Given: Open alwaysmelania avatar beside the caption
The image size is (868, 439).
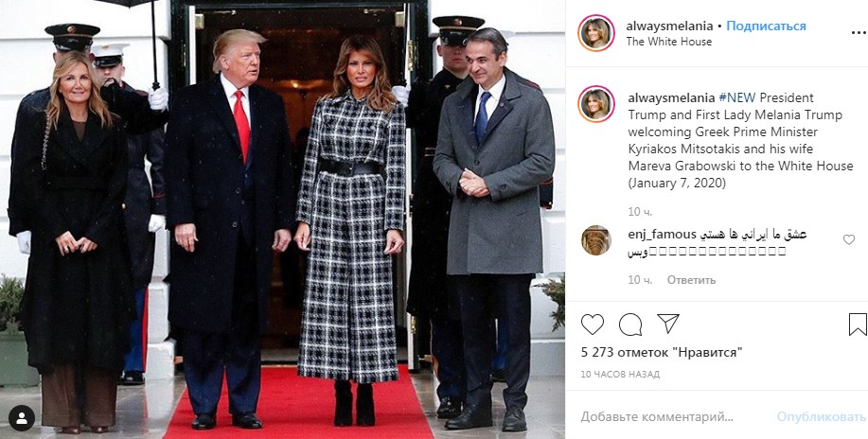Looking at the screenshot, I should 596,104.
